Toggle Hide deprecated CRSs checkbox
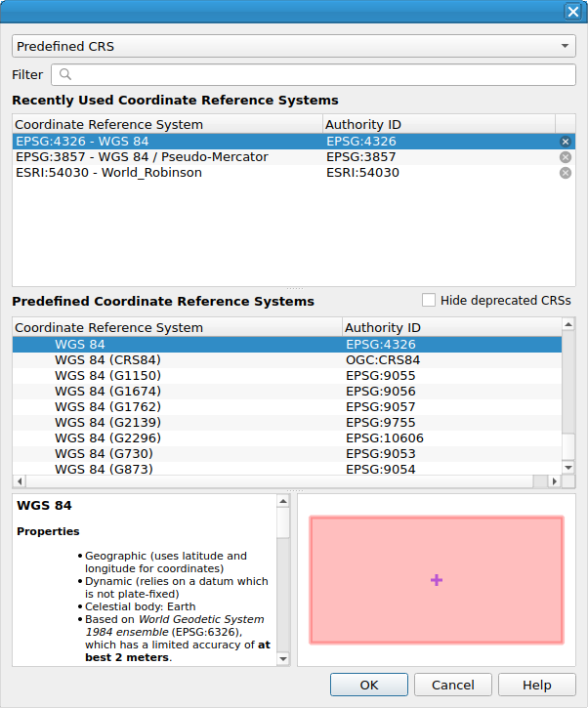The image size is (588, 708). tap(429, 300)
